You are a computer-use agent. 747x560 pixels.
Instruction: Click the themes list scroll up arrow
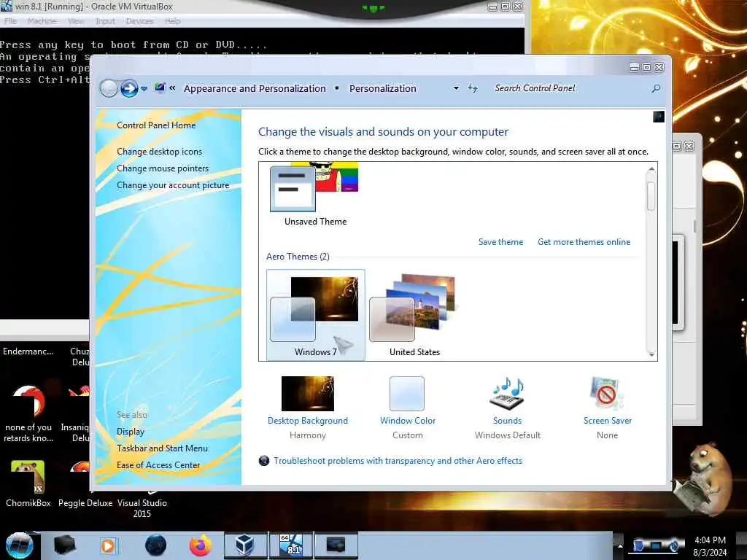click(651, 169)
